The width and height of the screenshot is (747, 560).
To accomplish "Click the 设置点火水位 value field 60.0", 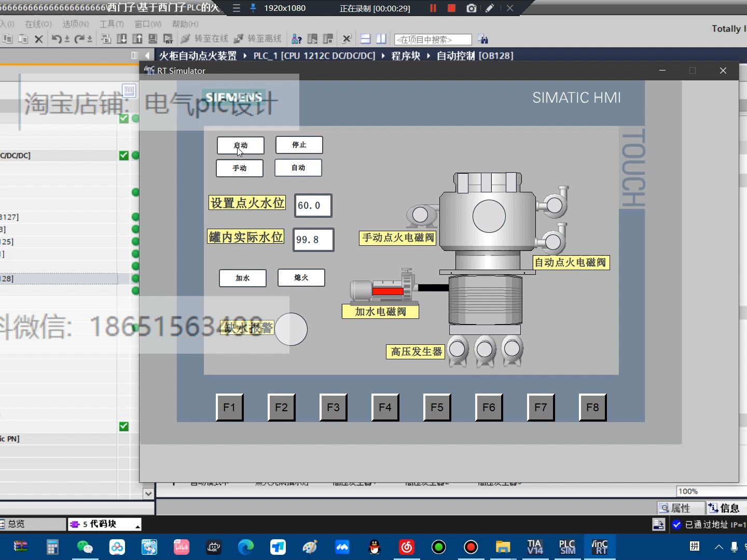I will point(313,205).
